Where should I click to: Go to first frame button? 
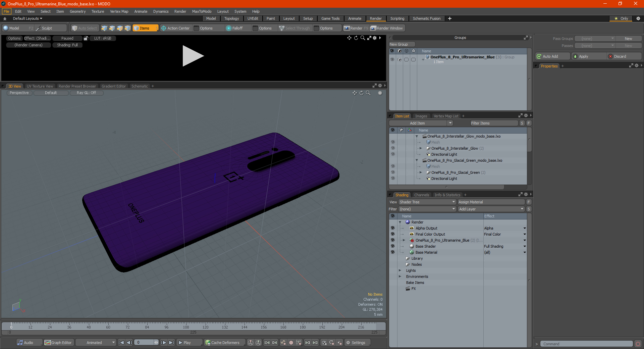pyautogui.click(x=121, y=343)
